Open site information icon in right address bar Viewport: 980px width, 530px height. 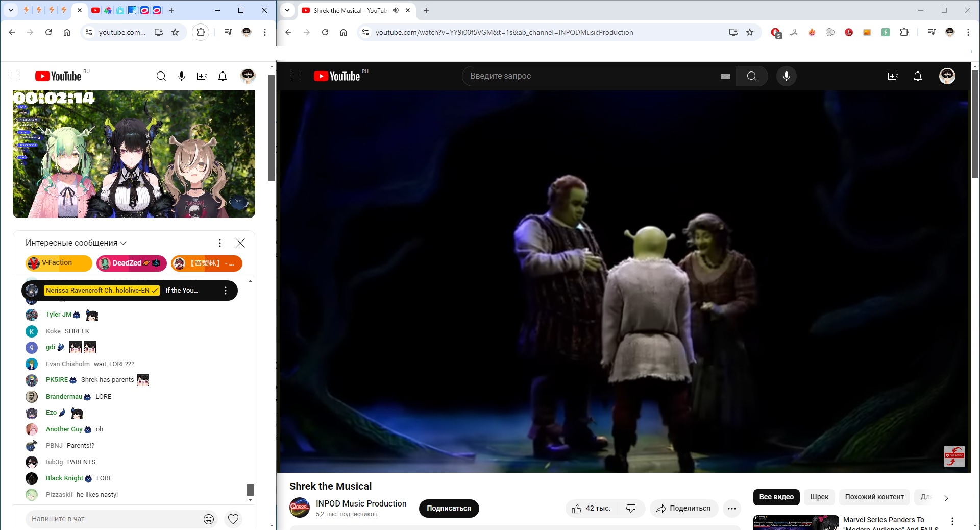(365, 32)
